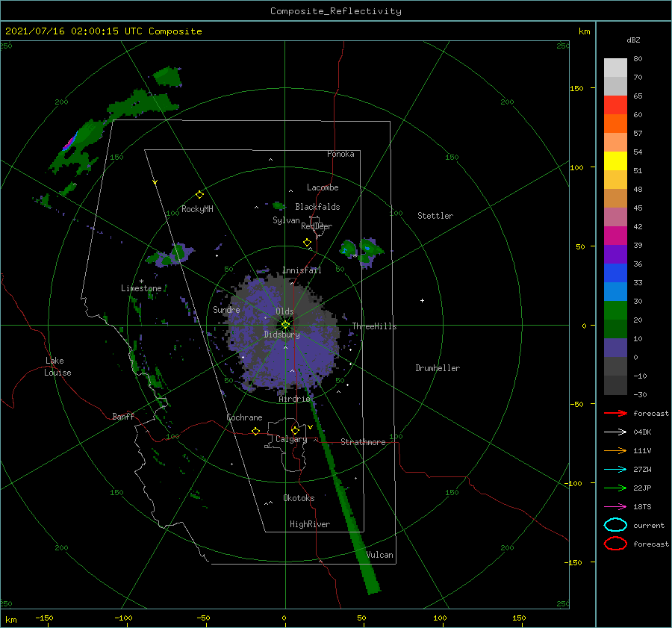Click the Lake Louise label
This screenshot has height=628, width=672.
pos(57,367)
